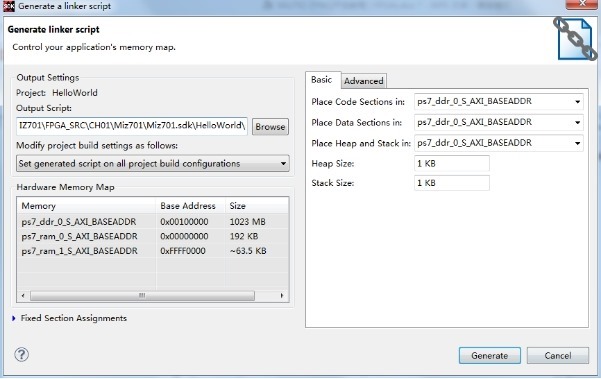Click the Memory column header

click(x=87, y=206)
